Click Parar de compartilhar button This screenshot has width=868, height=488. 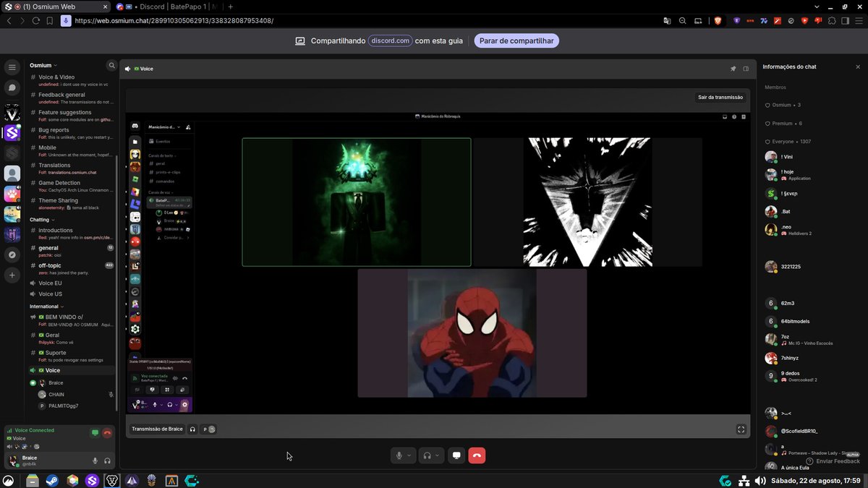516,41
